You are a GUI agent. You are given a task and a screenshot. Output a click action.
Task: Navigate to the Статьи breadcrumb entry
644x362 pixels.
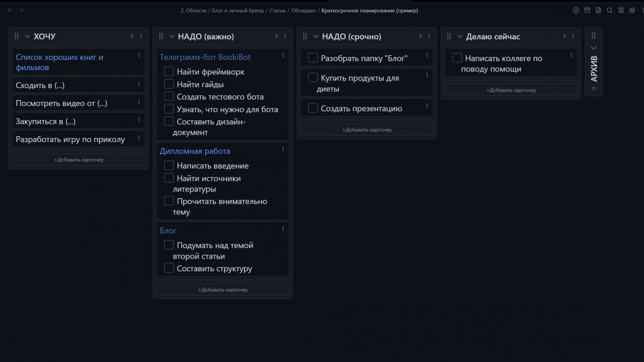click(277, 10)
